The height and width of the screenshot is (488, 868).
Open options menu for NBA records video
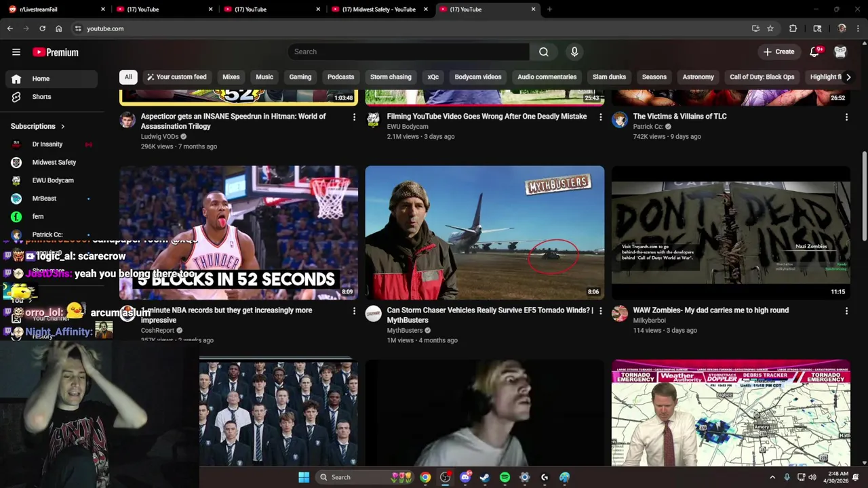(354, 311)
